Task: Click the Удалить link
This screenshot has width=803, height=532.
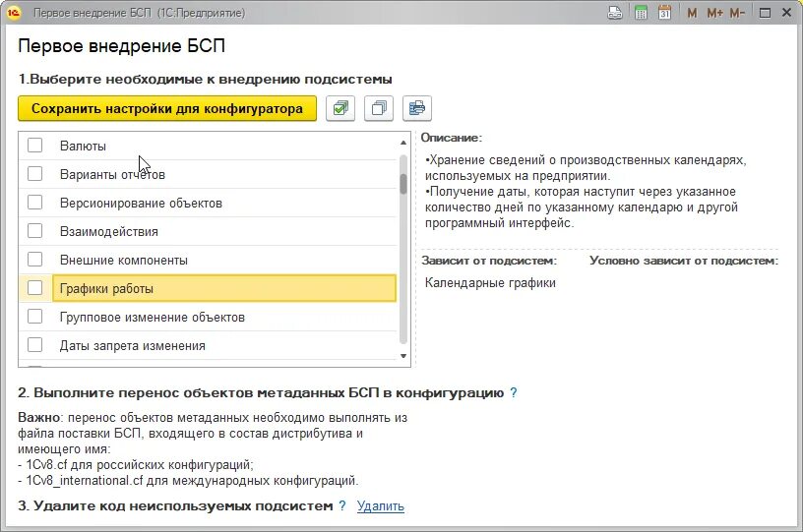Action: 381,506
